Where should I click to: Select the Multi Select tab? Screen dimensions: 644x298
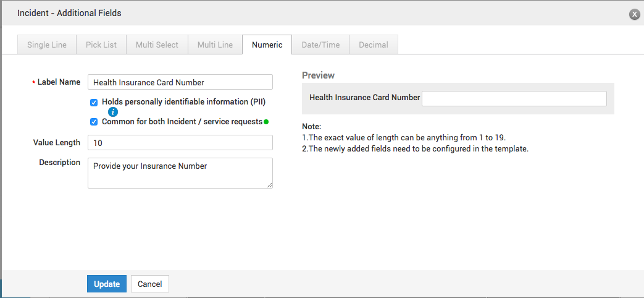[x=157, y=45]
